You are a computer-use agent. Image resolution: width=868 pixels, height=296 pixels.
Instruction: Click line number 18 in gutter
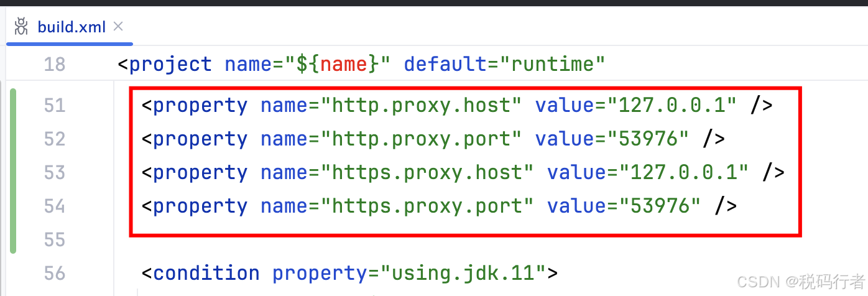coord(55,63)
